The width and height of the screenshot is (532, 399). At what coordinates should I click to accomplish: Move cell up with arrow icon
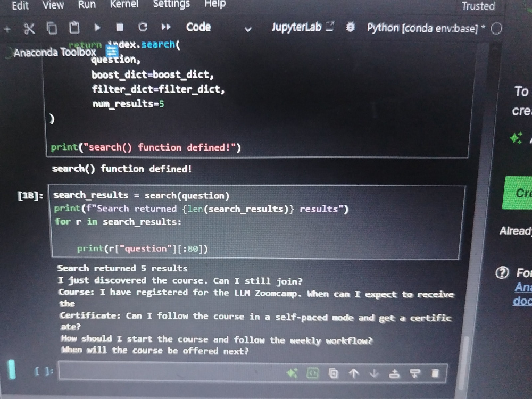(x=354, y=373)
